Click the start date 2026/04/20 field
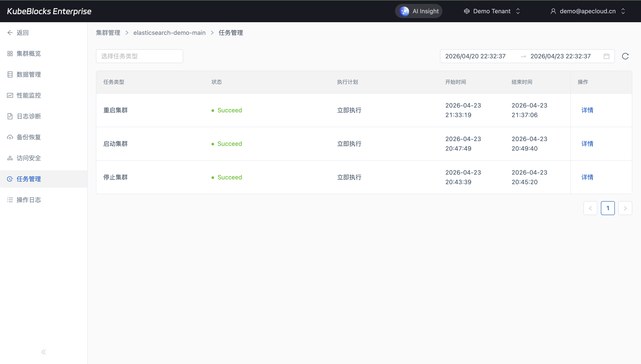Viewport: 641px width, 364px height. pos(475,56)
